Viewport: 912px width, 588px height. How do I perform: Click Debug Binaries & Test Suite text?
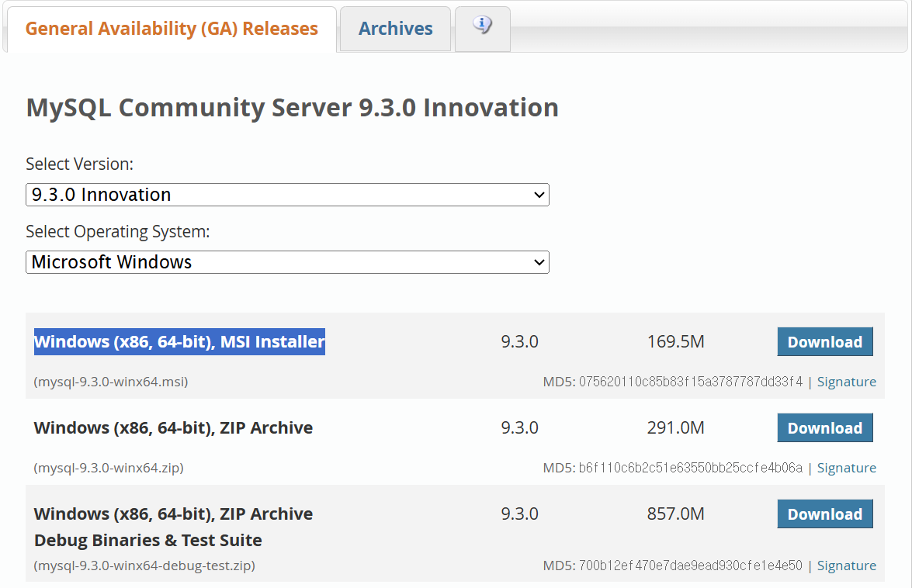point(147,541)
